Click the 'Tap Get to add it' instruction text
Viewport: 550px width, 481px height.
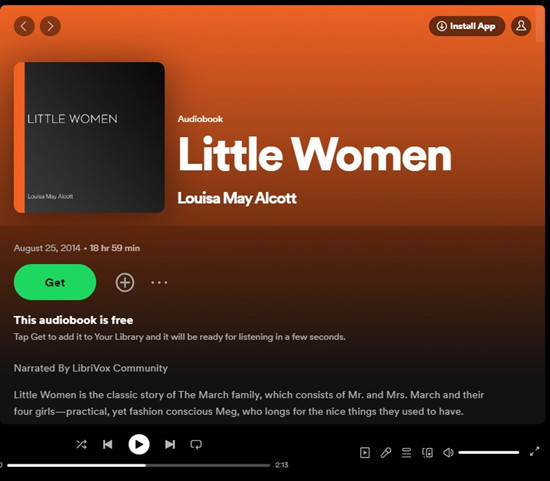(x=180, y=337)
